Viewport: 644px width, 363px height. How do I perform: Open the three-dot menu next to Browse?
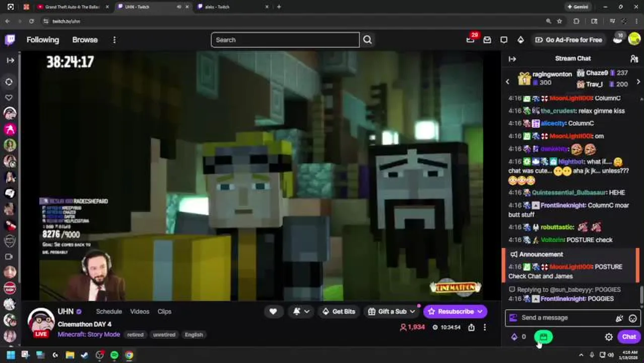click(x=114, y=40)
